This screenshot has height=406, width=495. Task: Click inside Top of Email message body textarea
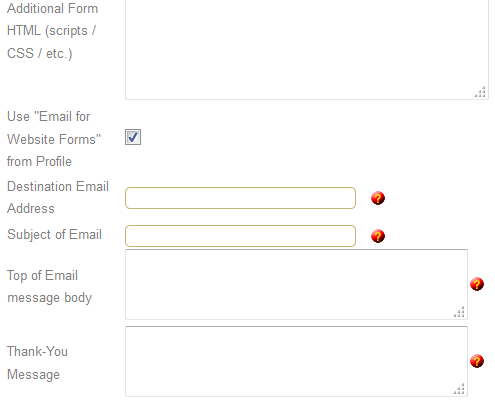tap(296, 284)
